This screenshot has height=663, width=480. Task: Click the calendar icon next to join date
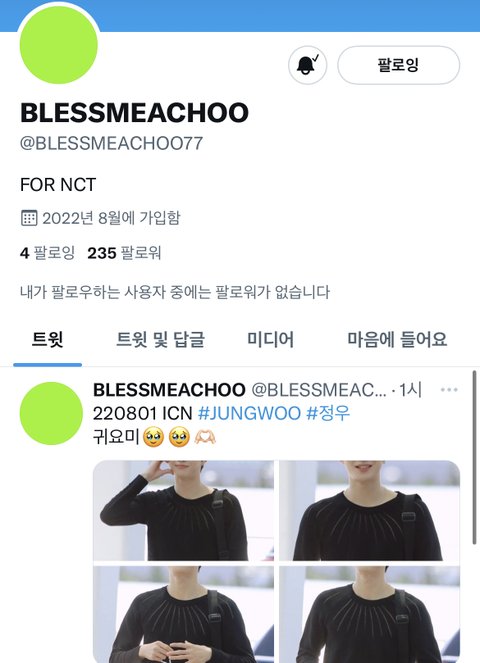click(x=29, y=218)
